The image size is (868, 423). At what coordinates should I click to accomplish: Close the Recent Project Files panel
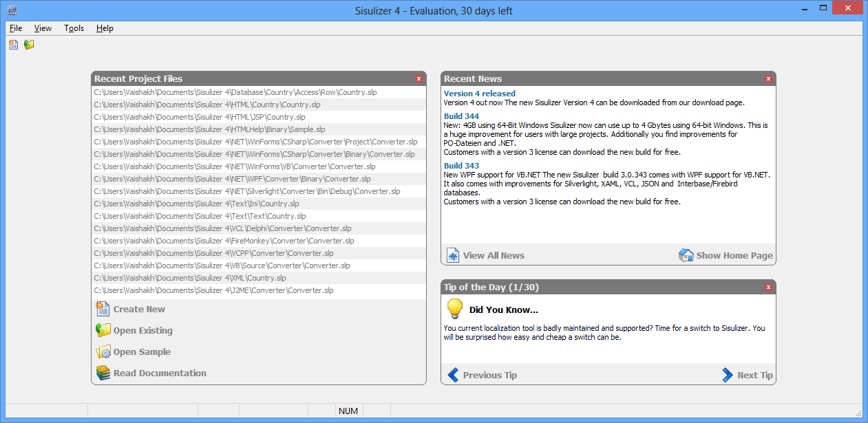pos(419,79)
